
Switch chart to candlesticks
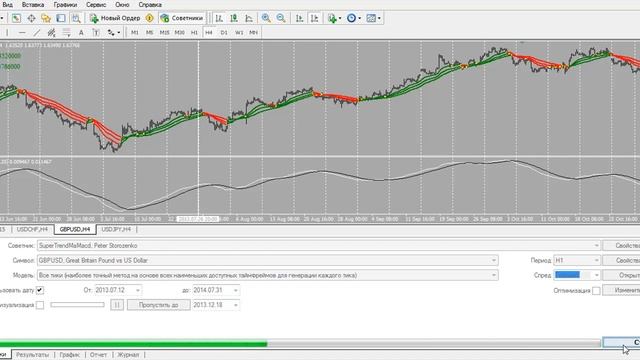coord(234,18)
